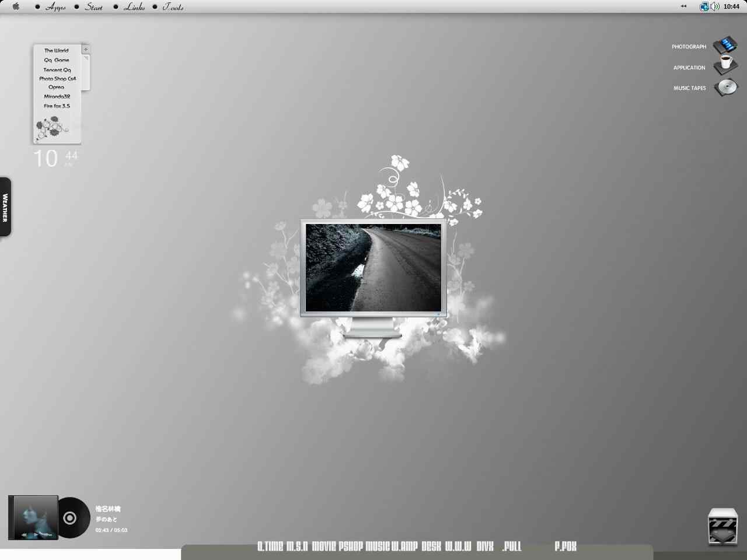Click W.W.W in the bottom dock
747x560 pixels.
point(458,547)
